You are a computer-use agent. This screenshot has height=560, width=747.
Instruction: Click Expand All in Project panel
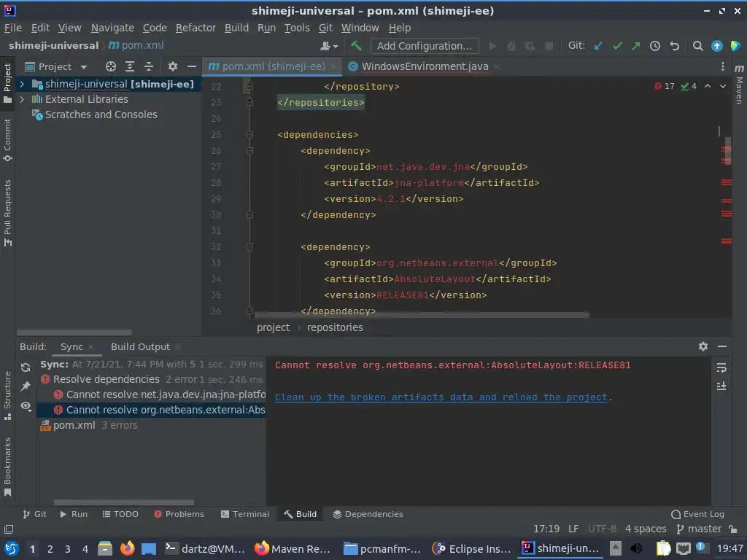130,66
